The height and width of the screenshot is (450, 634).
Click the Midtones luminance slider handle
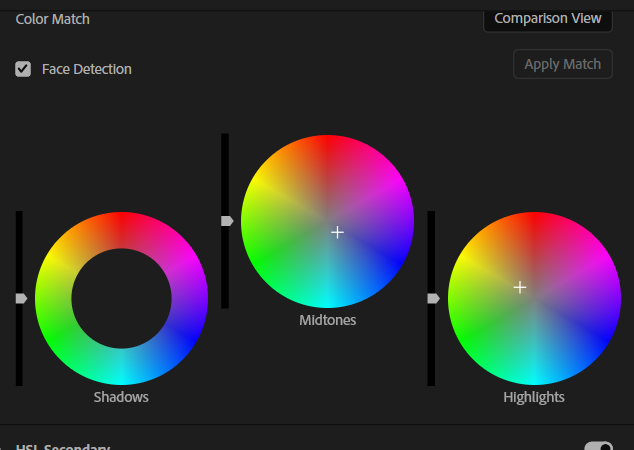tap(227, 221)
